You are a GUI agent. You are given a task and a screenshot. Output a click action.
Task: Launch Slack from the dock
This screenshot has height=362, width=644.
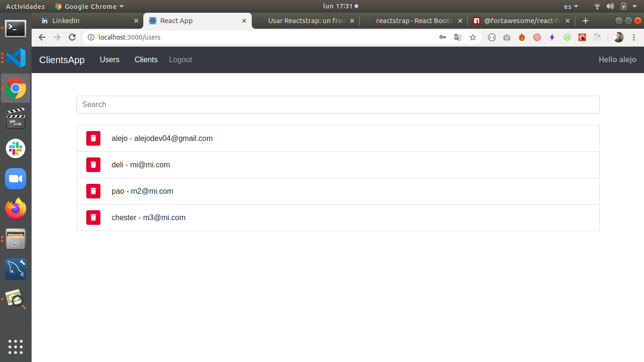(16, 148)
